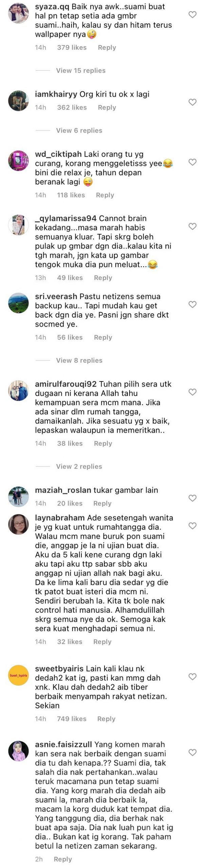
Task: Reply to sweetbyairis's comment
Action: pyautogui.click(x=106, y=719)
